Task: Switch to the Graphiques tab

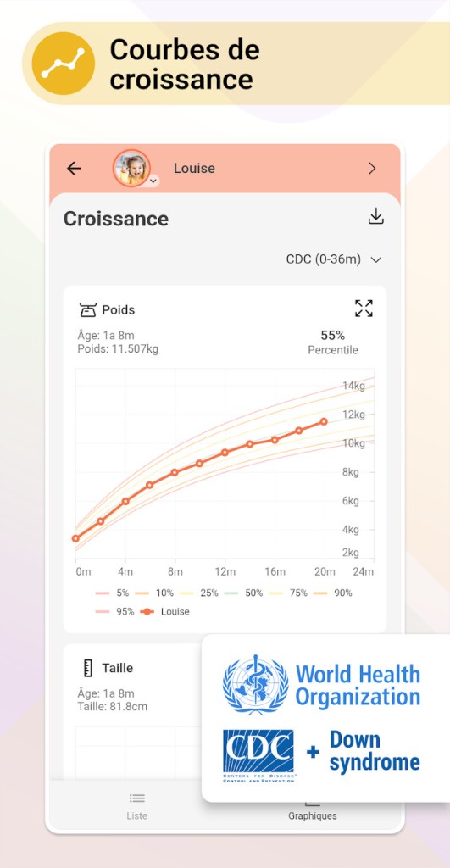Action: [x=312, y=815]
